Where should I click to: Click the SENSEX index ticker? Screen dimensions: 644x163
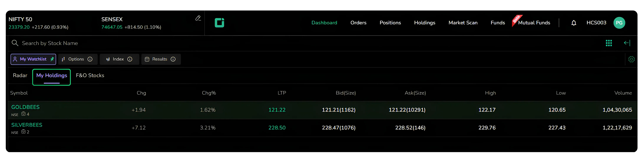coord(131,23)
